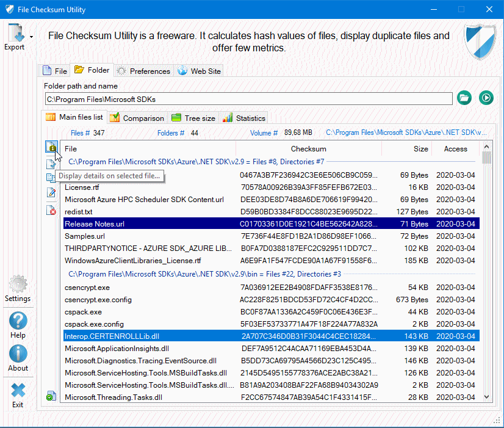The image size is (504, 428).
Task: Click the display file details icon
Action: coord(51,148)
